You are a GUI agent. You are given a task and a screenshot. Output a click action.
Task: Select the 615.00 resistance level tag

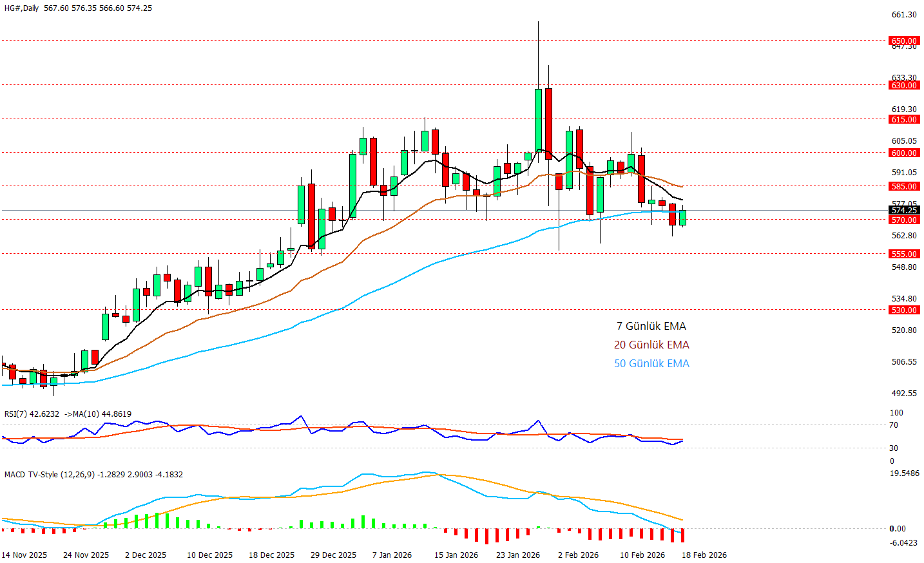pos(903,119)
